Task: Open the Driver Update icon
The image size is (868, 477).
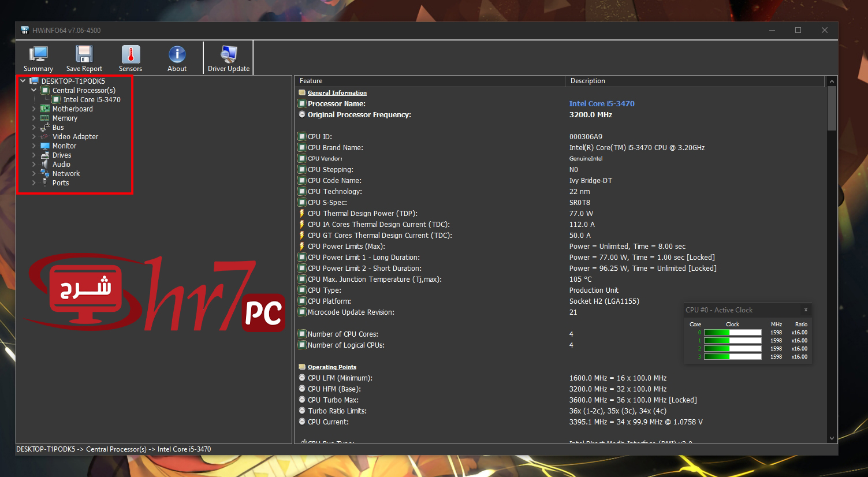Action: [229, 54]
